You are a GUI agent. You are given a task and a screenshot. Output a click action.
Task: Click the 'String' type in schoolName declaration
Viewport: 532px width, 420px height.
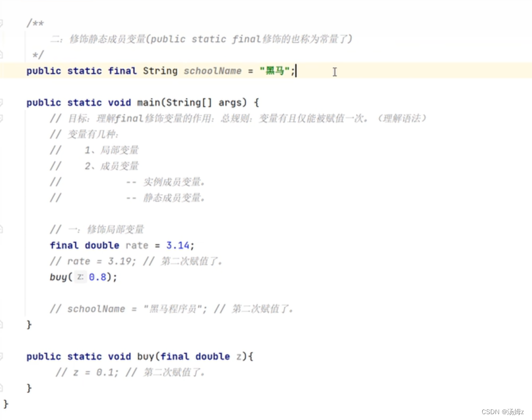160,71
